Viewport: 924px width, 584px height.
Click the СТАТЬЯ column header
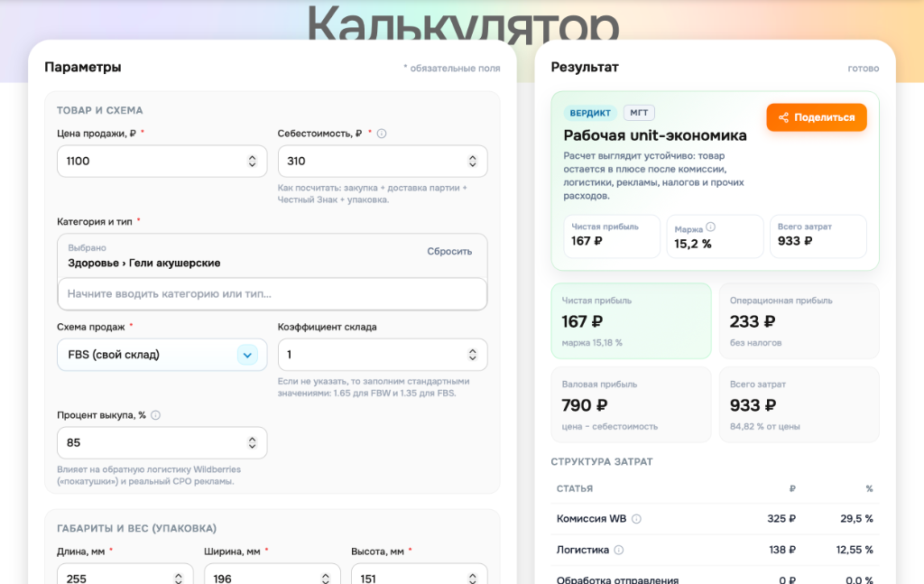point(575,488)
